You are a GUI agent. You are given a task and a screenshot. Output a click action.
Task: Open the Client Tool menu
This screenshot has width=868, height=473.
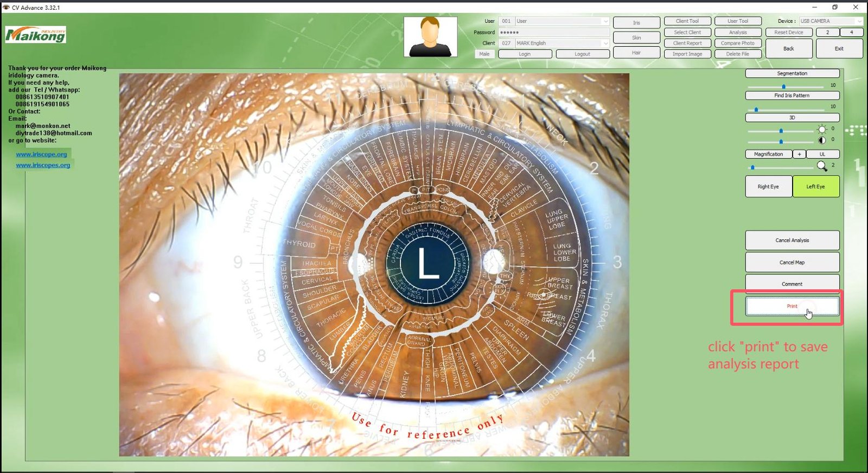[x=687, y=21]
